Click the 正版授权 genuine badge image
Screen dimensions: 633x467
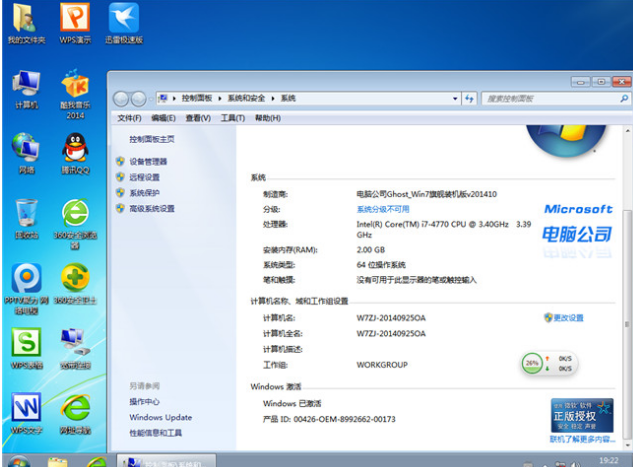(582, 415)
